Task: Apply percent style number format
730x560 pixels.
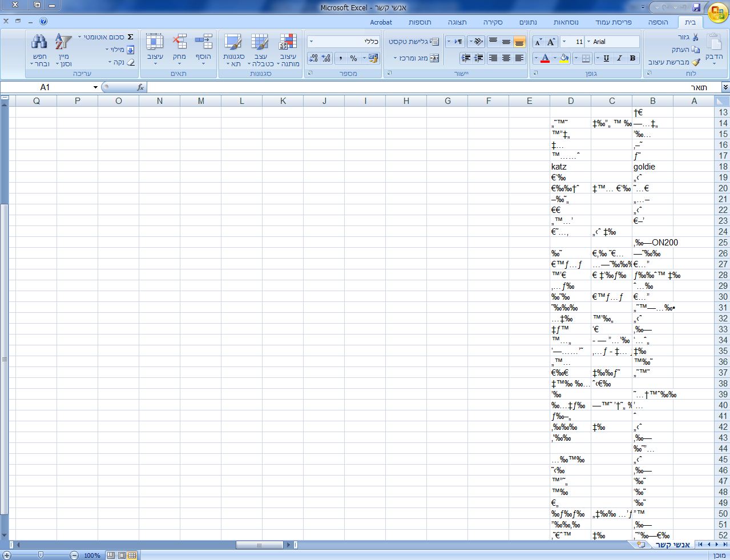Action: pyautogui.click(x=354, y=58)
